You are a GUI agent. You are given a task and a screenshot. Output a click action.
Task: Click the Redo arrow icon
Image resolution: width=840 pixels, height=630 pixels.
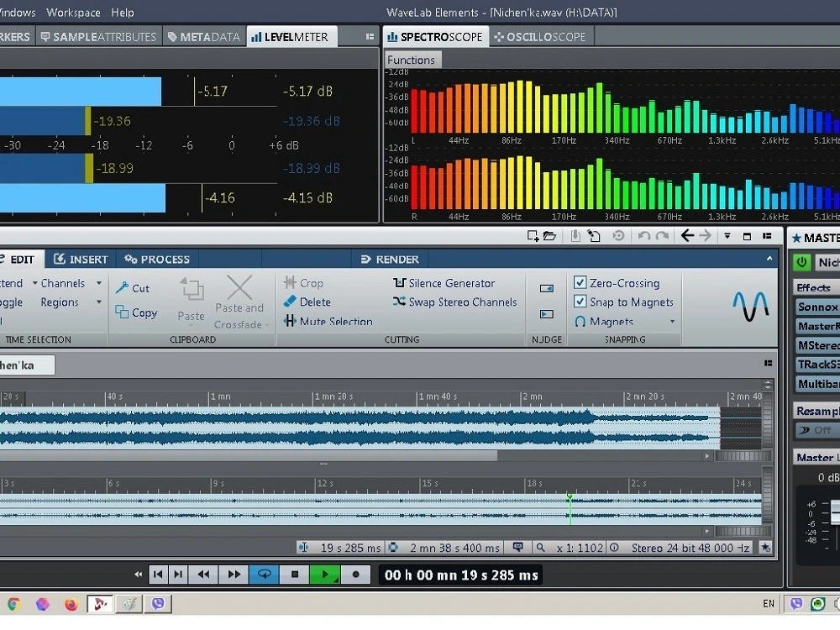coord(662,236)
